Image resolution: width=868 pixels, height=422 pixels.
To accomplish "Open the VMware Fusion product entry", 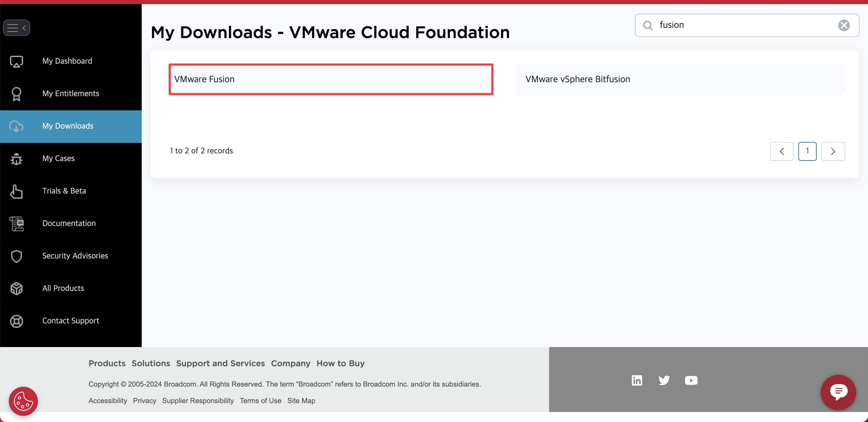I will tap(331, 79).
